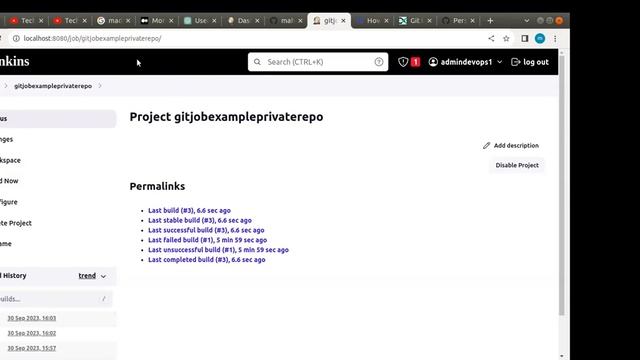
Task: Click the Jenkins logo text
Action: [15, 61]
